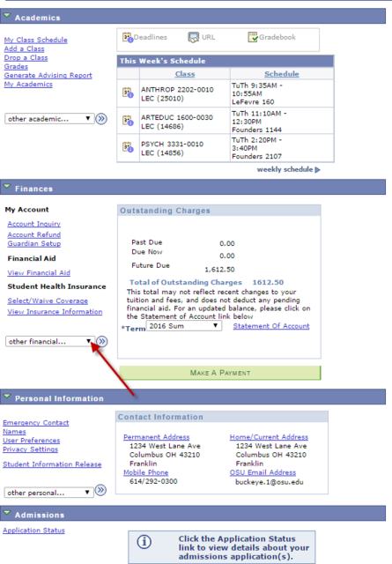Image resolution: width=392 pixels, height=564 pixels.
Task: Click Mobile Phone link
Action: 145,472
